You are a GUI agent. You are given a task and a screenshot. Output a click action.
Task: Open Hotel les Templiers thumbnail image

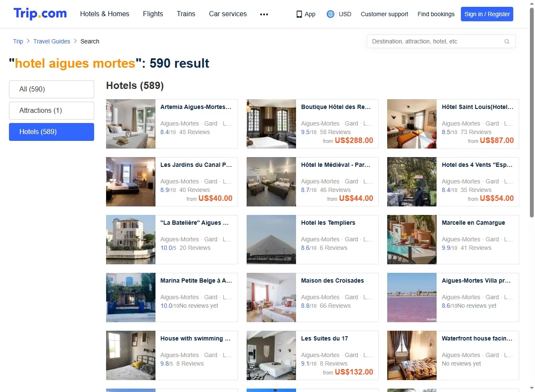click(271, 240)
